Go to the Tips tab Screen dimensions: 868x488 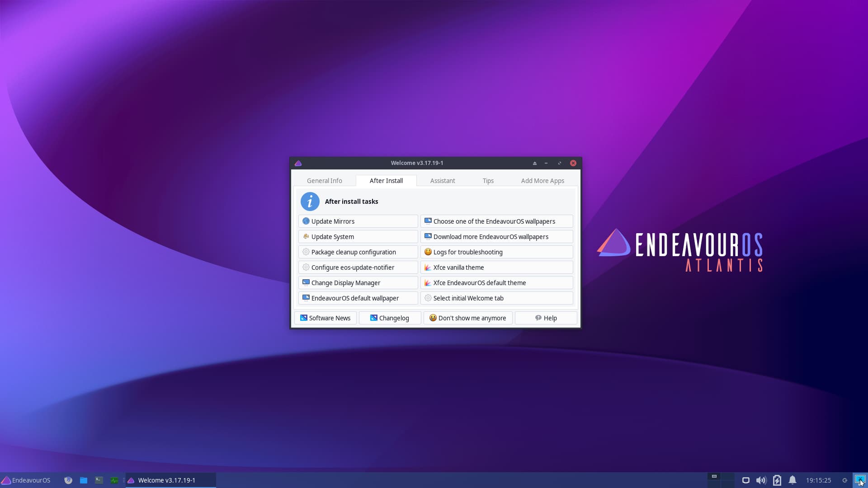point(488,181)
